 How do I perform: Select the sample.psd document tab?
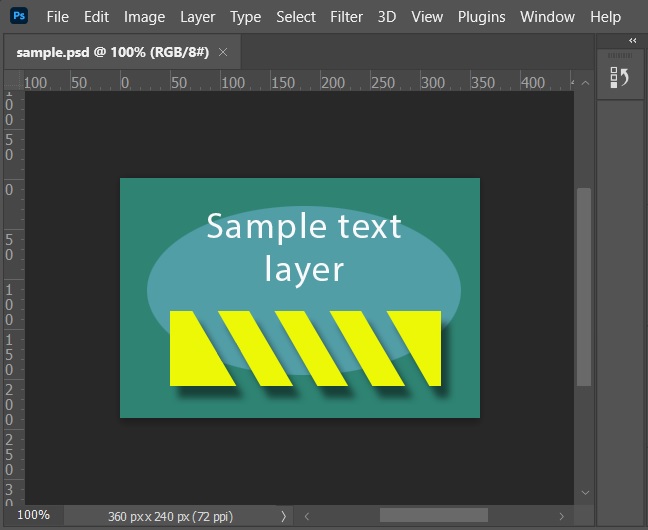(112, 52)
